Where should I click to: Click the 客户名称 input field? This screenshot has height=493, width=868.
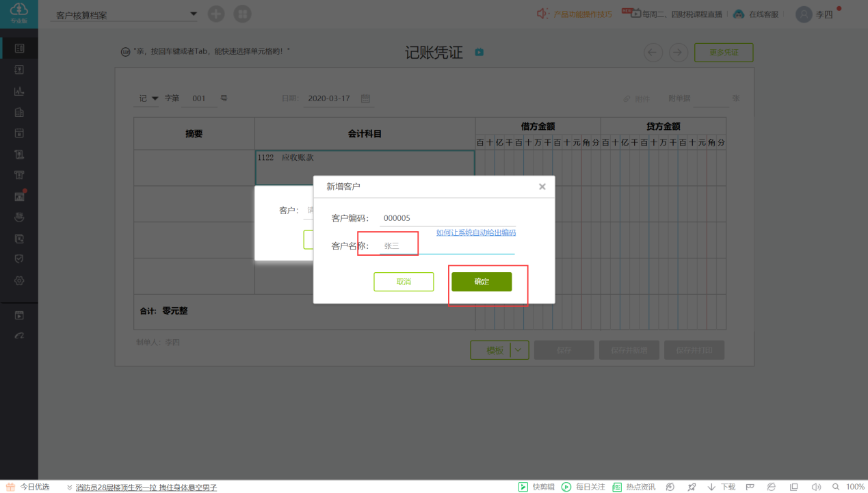tap(447, 245)
